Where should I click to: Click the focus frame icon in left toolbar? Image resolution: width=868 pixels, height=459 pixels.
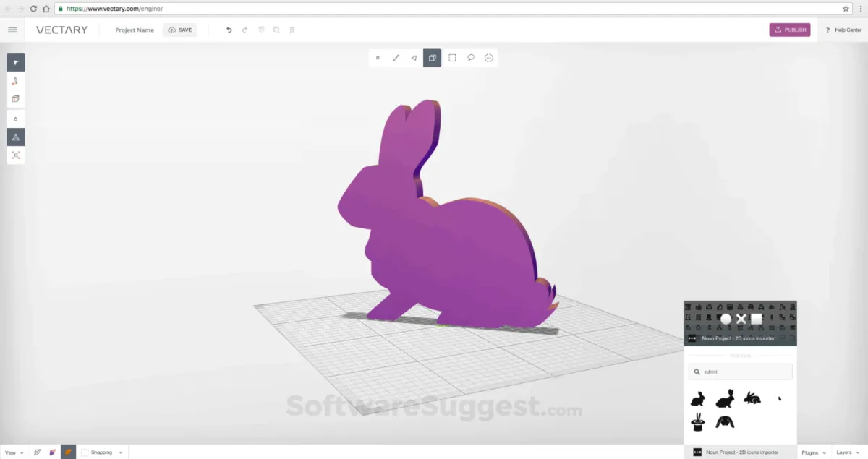(16, 155)
